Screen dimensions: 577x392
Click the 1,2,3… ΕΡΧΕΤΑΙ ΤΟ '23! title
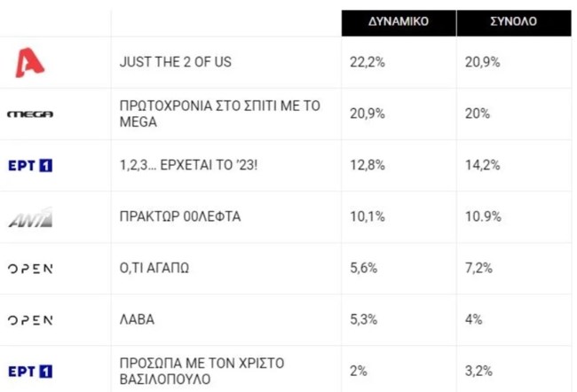click(188, 165)
